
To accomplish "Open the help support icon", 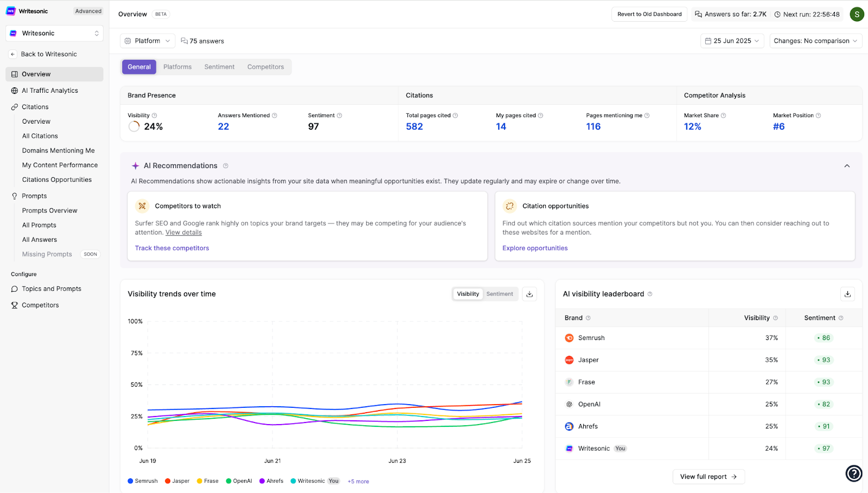I will click(854, 473).
